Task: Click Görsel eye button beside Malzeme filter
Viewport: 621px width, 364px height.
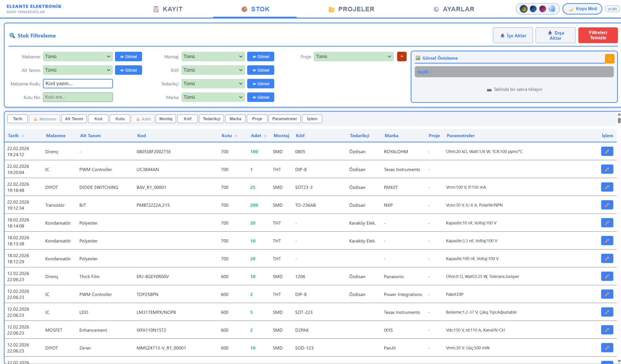Action: click(128, 57)
